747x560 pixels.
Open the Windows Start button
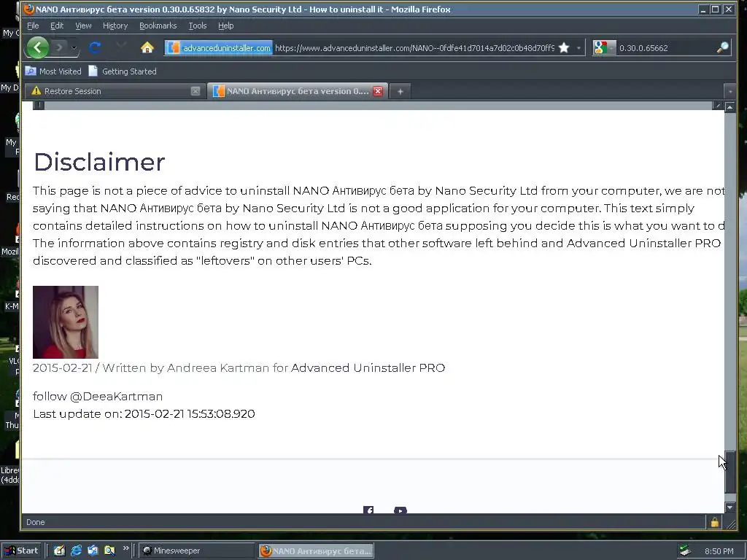(x=22, y=551)
